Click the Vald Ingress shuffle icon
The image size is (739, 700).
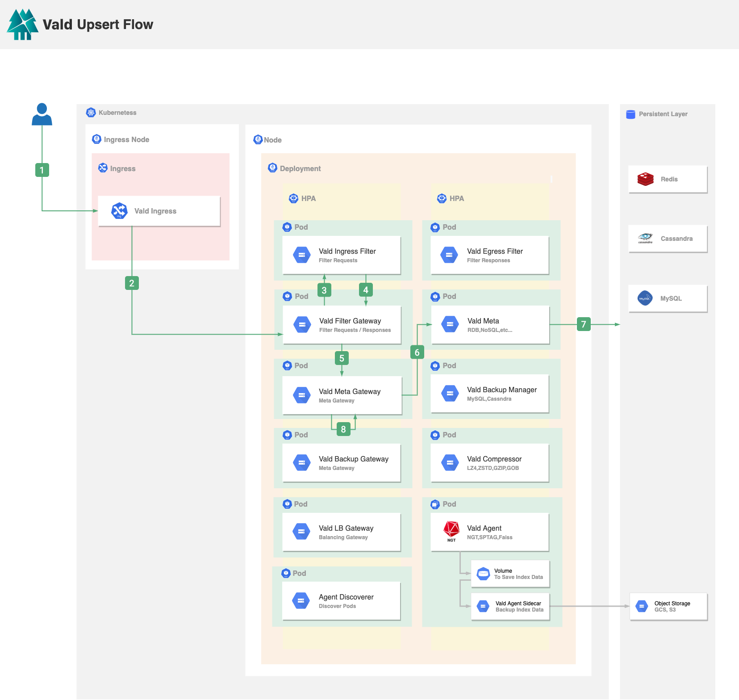coord(119,211)
